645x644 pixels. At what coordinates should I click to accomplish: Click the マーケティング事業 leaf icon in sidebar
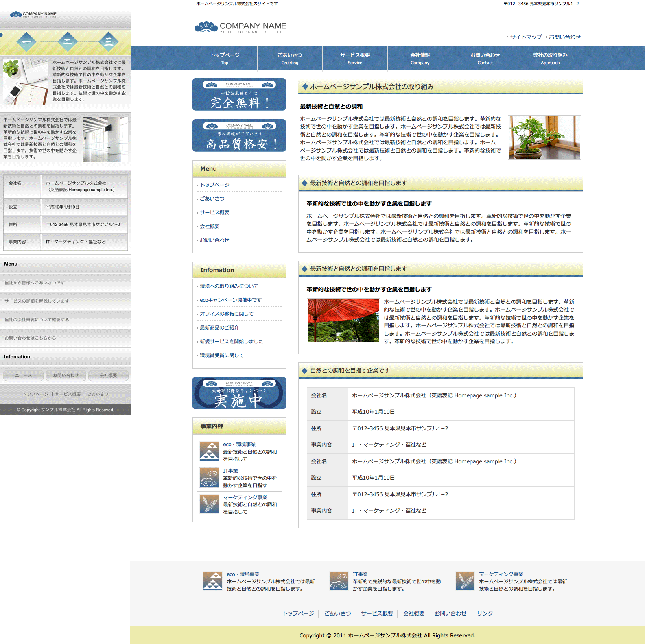(209, 504)
